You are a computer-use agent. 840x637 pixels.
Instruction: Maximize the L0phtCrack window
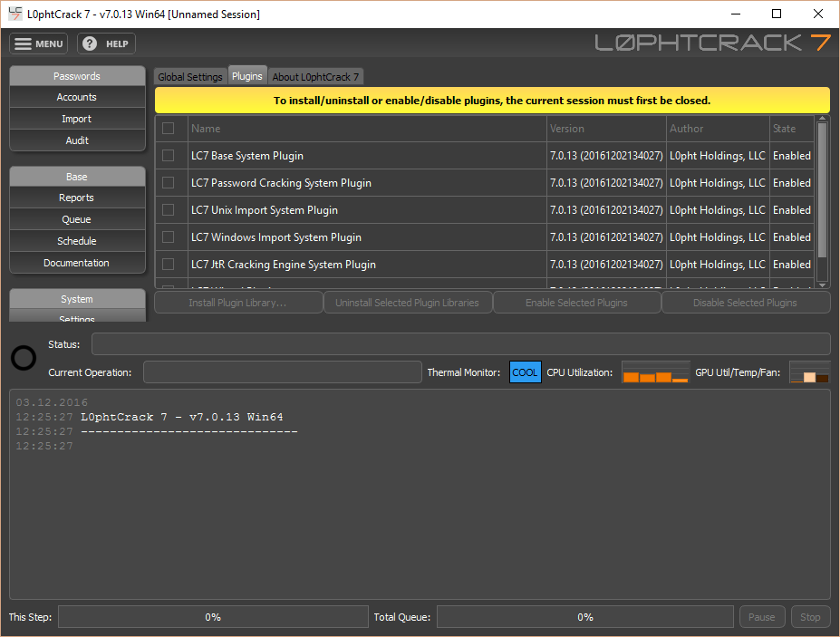pyautogui.click(x=777, y=14)
